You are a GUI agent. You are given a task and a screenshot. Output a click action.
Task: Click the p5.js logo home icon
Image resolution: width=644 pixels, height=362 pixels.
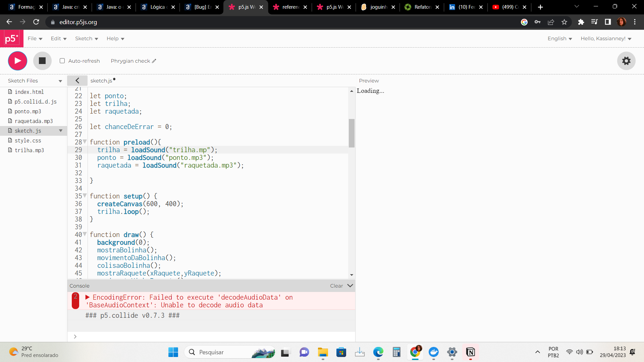[x=11, y=39]
